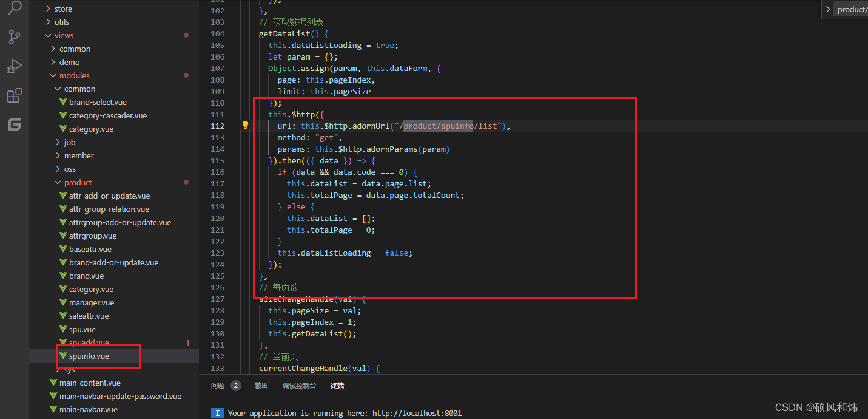This screenshot has height=419, width=868.
Task: Click the sizeChangeHandle(val) method on line 127
Action: 308,299
